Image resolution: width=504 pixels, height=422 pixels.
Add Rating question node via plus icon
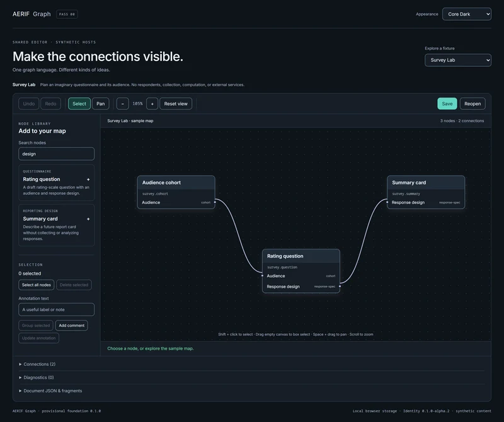click(x=88, y=180)
